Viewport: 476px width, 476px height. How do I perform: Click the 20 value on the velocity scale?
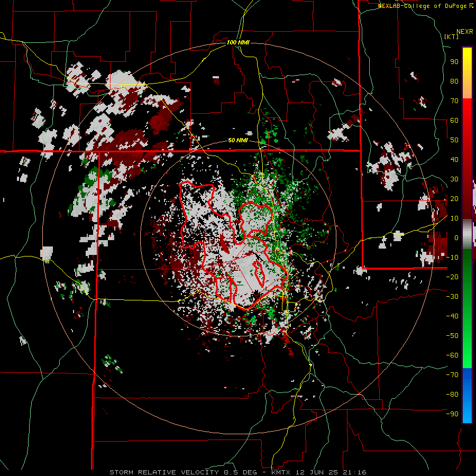click(454, 198)
